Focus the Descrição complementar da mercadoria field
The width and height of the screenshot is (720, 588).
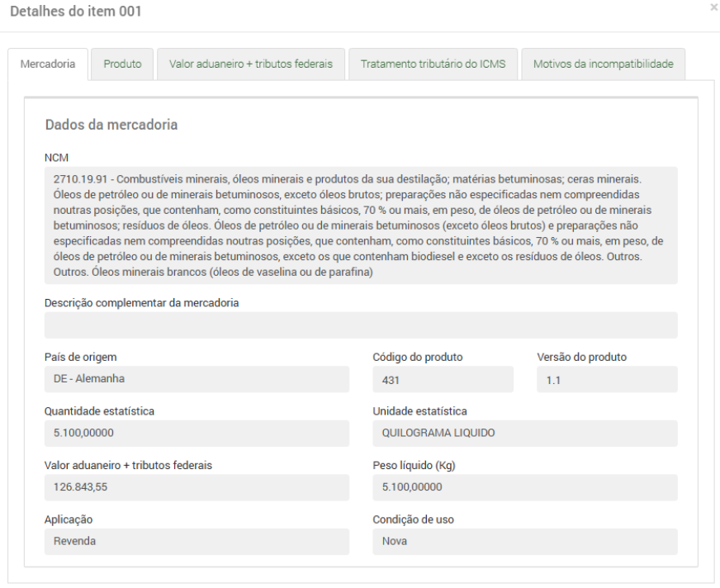click(361, 325)
